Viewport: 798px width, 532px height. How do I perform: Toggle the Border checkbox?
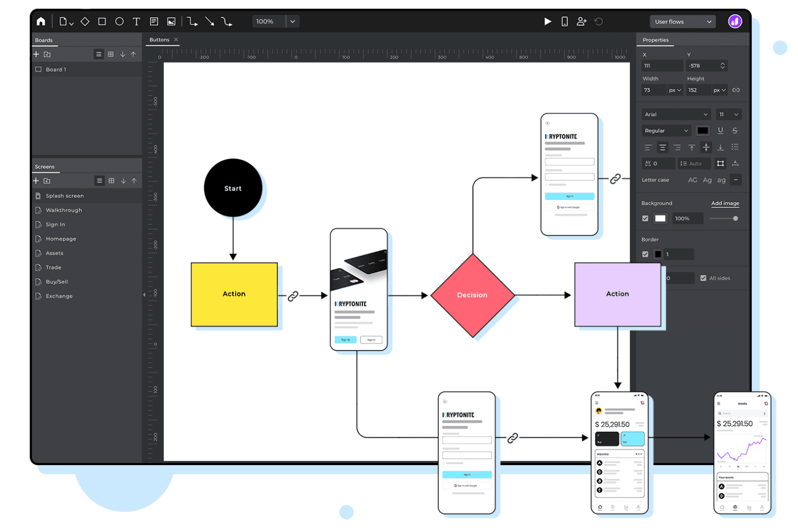(645, 254)
